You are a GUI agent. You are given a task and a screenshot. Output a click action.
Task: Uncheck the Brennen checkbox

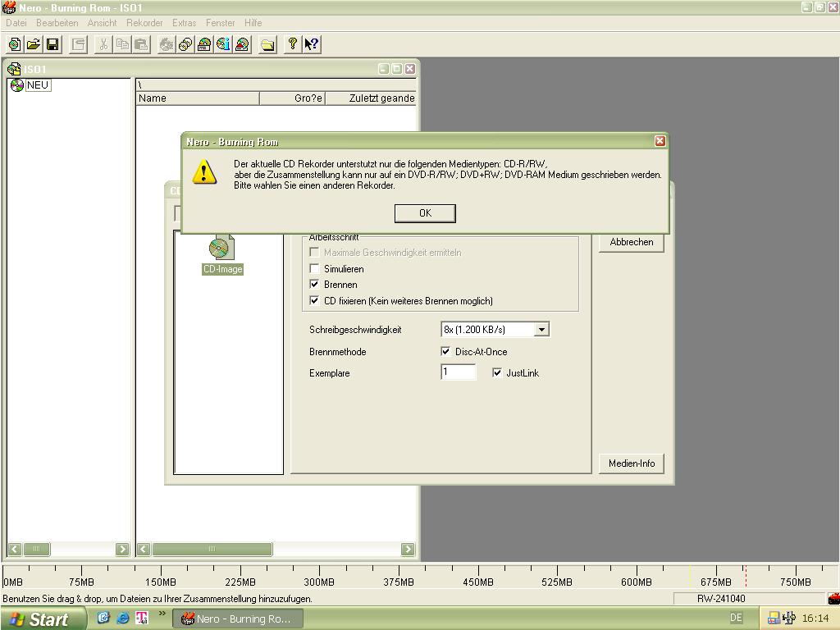tap(314, 285)
